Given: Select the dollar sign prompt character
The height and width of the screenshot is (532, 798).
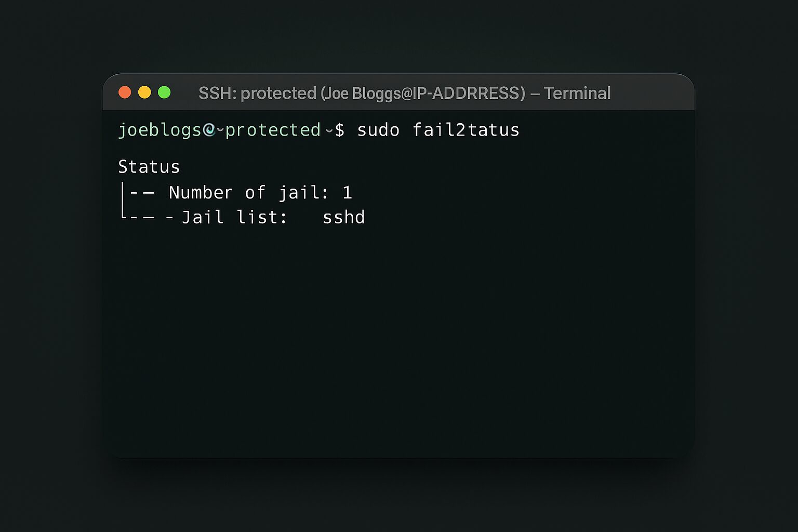Looking at the screenshot, I should click(340, 130).
